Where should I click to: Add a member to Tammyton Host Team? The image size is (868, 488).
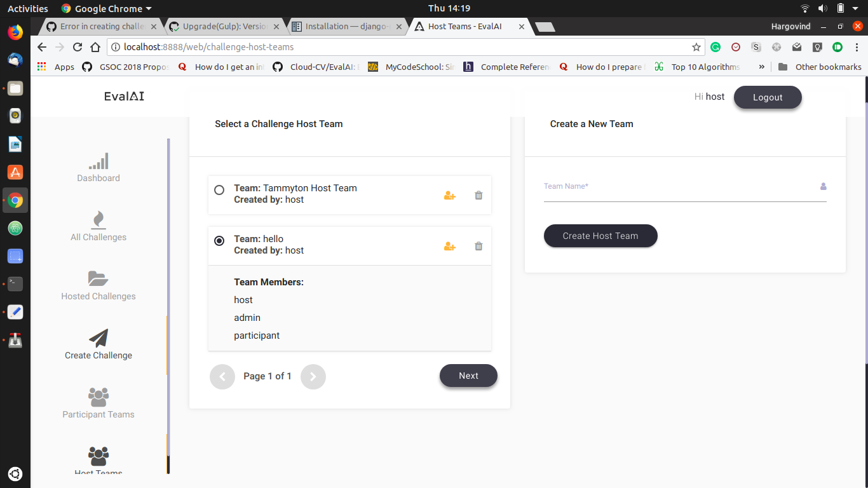point(449,195)
